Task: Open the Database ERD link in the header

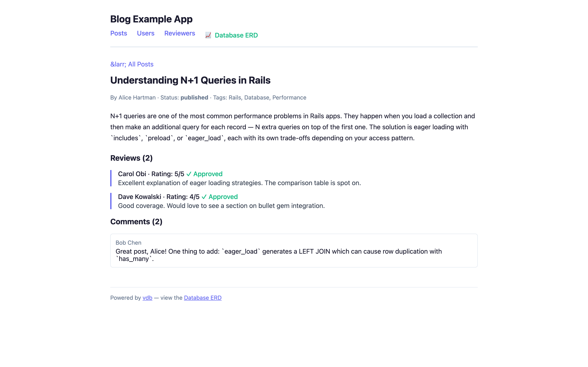Action: (236, 35)
